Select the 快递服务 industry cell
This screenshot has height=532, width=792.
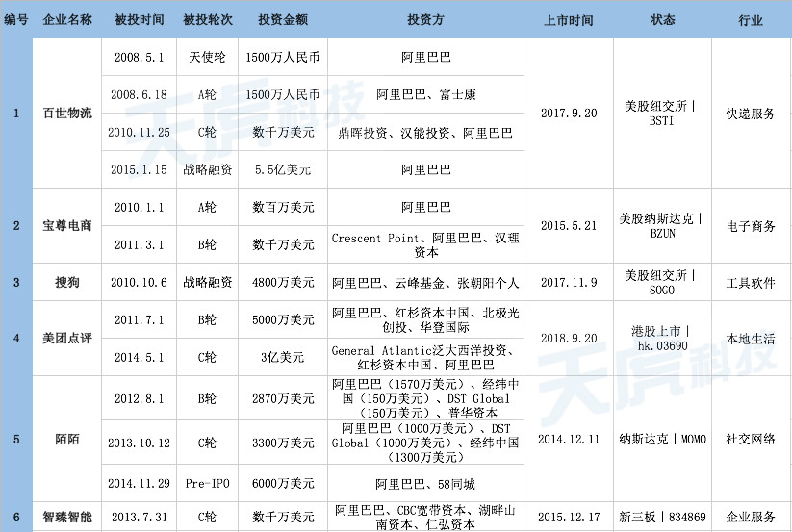(x=751, y=114)
